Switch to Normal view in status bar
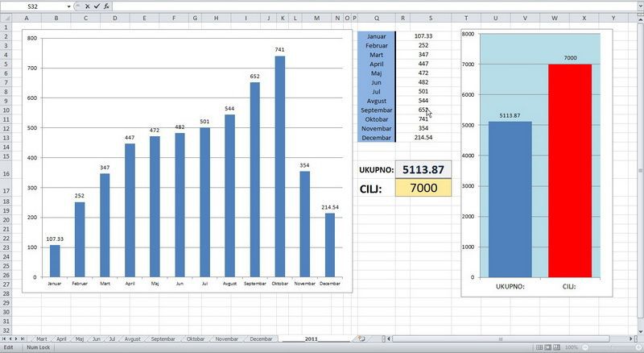The width and height of the screenshot is (644, 353). tap(539, 347)
